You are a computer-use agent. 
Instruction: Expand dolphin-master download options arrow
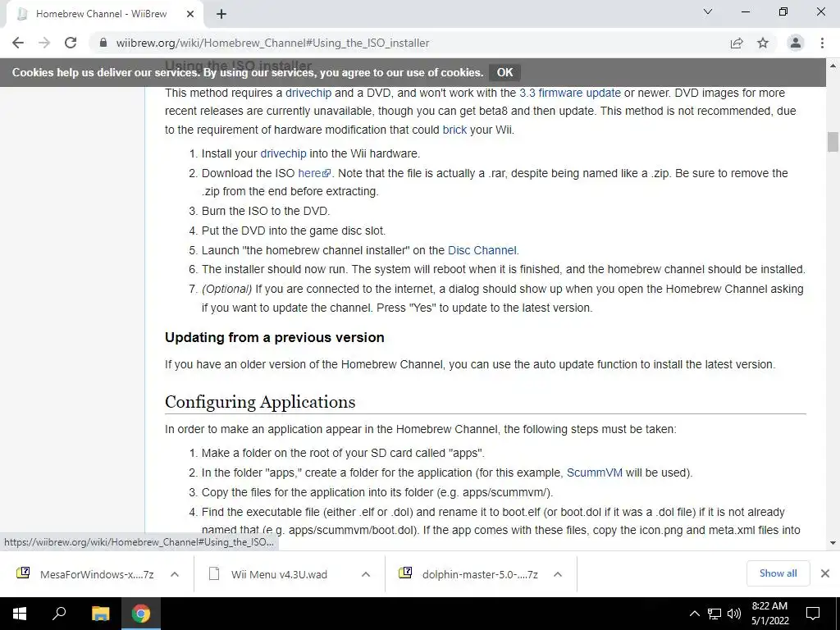tap(558, 574)
